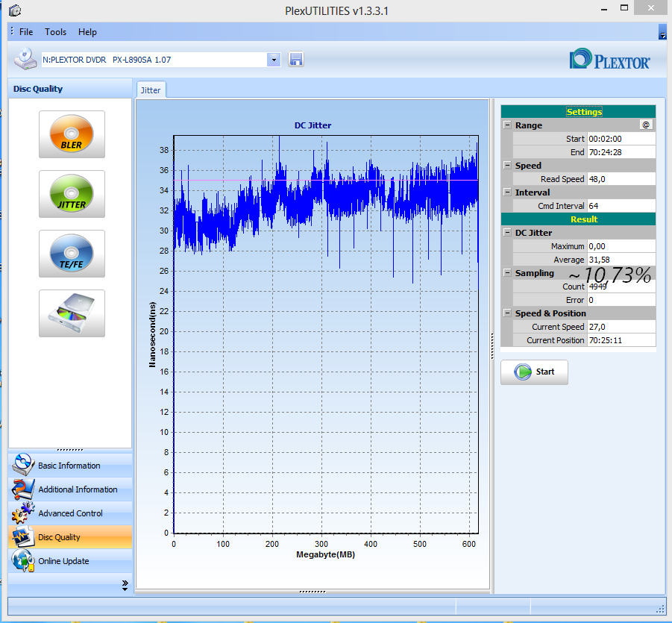
Task: Click the sidebar horizontal splitter grip
Action: tap(70, 450)
